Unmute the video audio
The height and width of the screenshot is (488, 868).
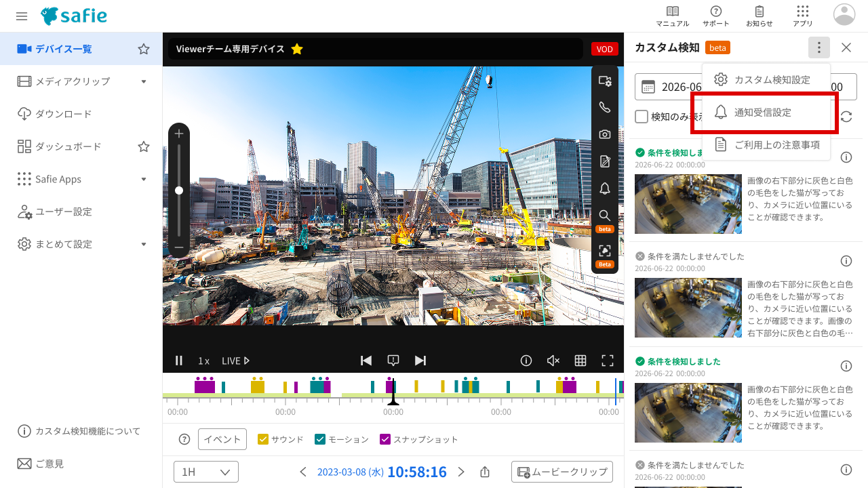point(553,361)
